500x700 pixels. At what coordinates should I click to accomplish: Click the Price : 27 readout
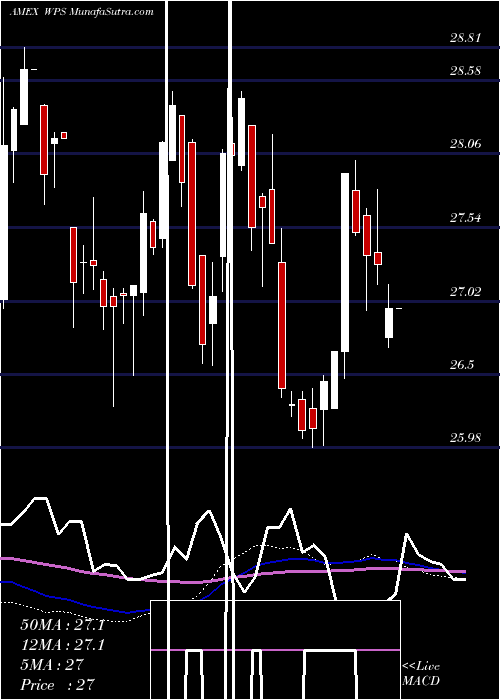pos(57,684)
